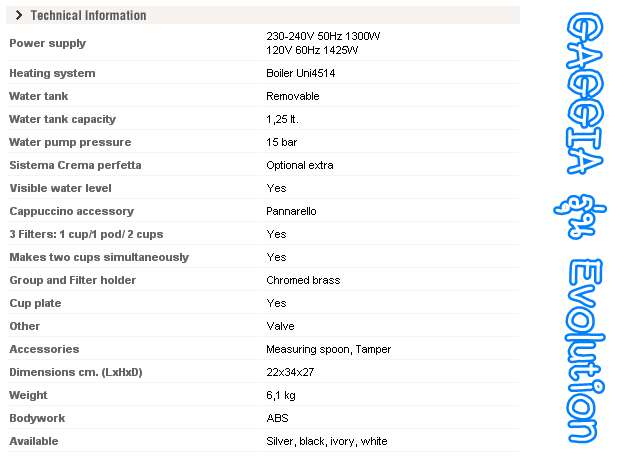
Task: Click the Technical Information header title
Action: click(x=88, y=15)
